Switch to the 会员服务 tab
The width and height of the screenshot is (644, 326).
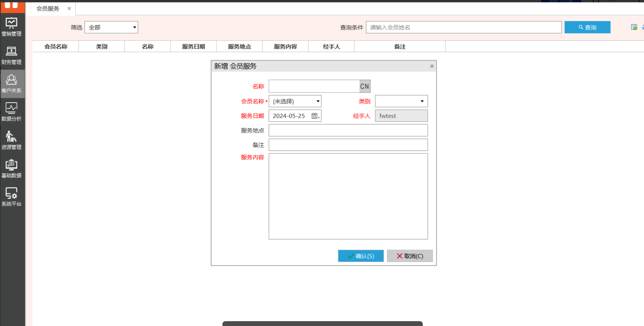point(48,8)
